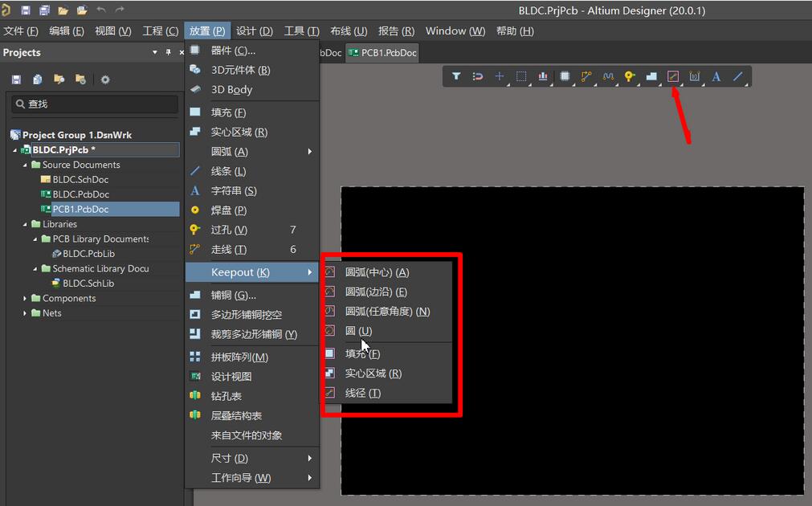The height and width of the screenshot is (506, 812).
Task: Click the 查找 search field
Action: click(95, 104)
